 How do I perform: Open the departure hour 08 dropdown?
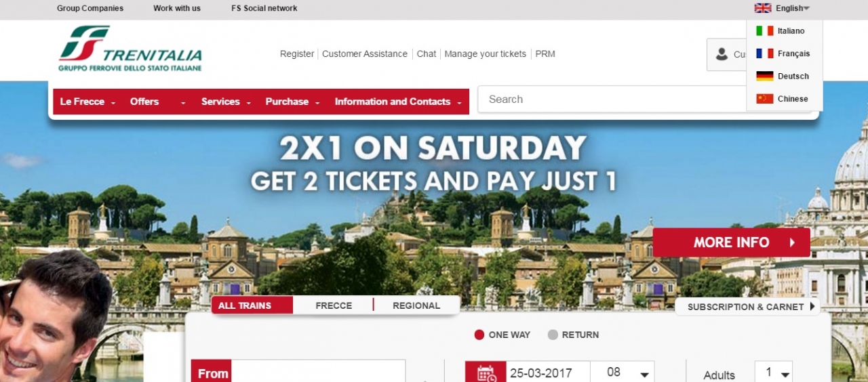coord(623,373)
